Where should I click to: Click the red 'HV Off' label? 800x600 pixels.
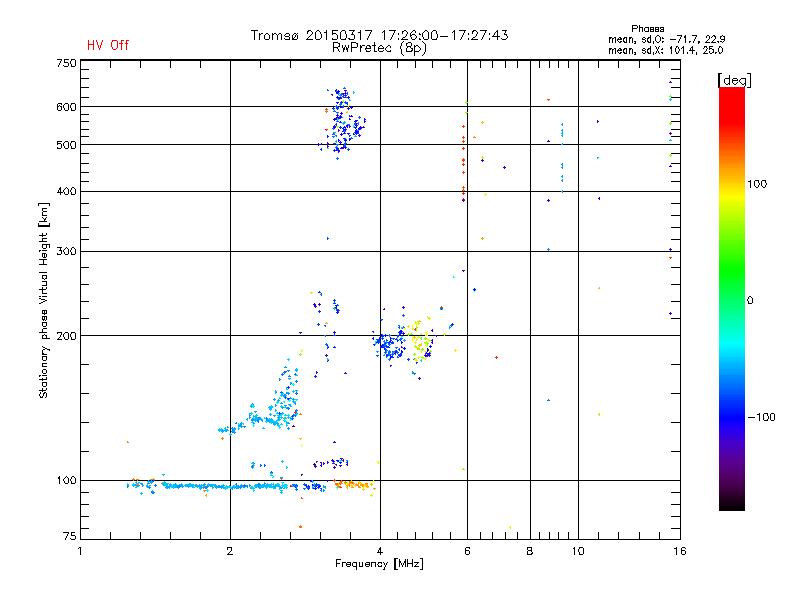click(108, 45)
